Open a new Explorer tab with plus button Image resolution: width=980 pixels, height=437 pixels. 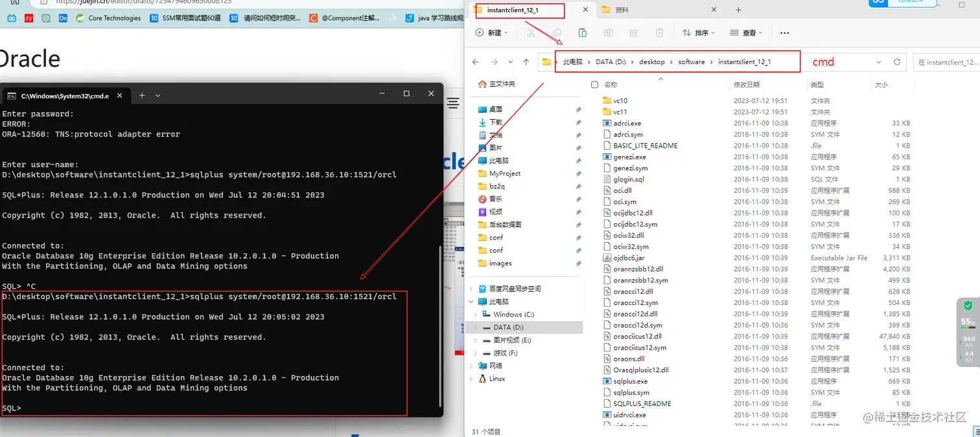point(738,10)
